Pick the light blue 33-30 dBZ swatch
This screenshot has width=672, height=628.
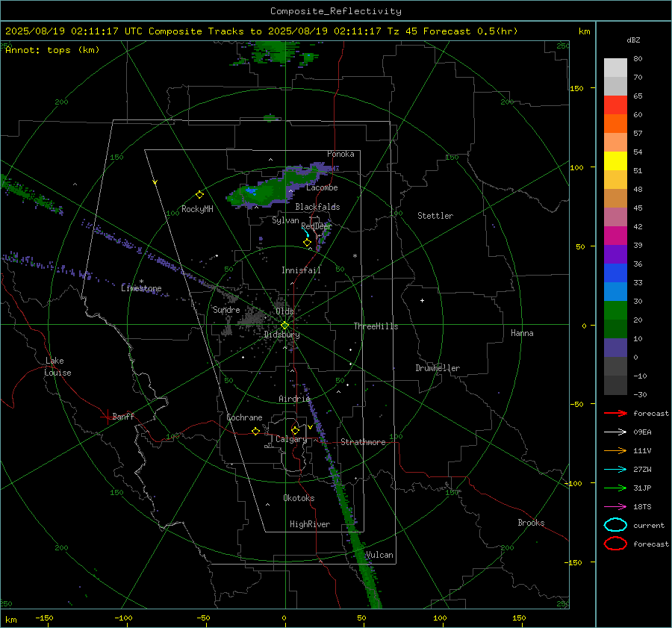click(615, 292)
